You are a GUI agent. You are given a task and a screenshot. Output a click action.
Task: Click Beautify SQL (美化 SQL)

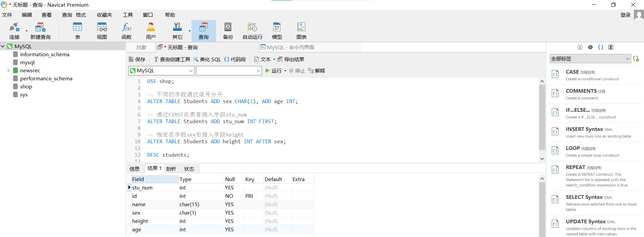[207, 60]
